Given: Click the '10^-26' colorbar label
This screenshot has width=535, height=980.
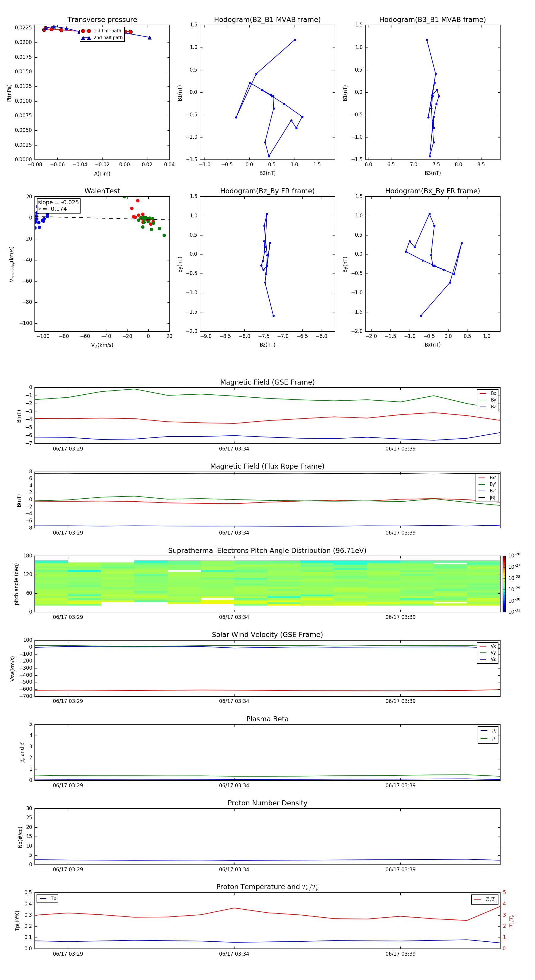Looking at the screenshot, I should point(514,555).
